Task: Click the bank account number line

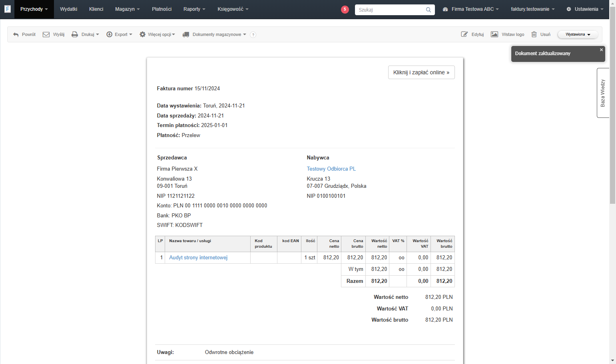Action: point(212,206)
